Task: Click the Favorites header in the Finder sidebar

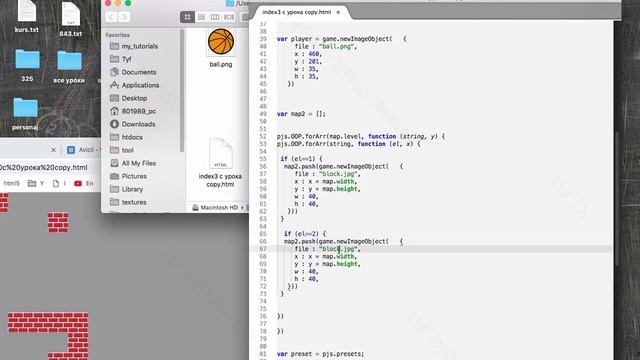Action: (x=118, y=35)
